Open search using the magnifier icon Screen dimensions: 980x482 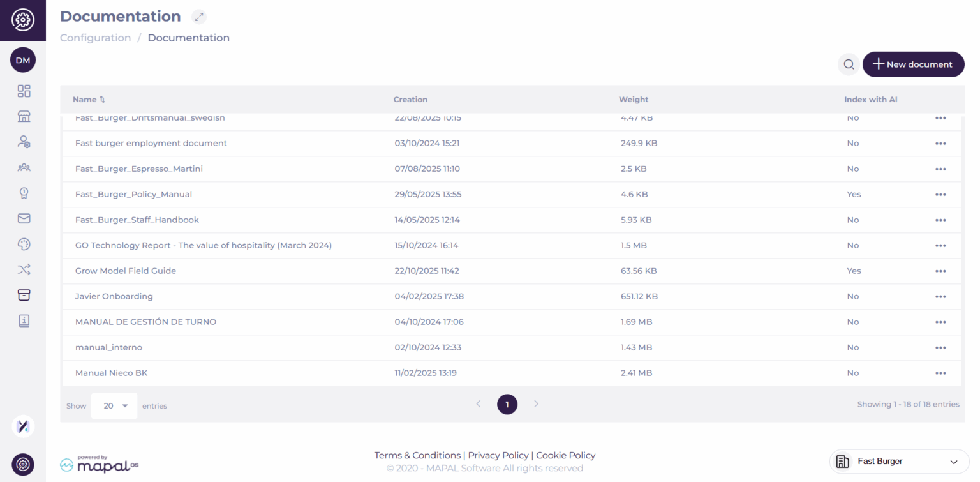(849, 64)
